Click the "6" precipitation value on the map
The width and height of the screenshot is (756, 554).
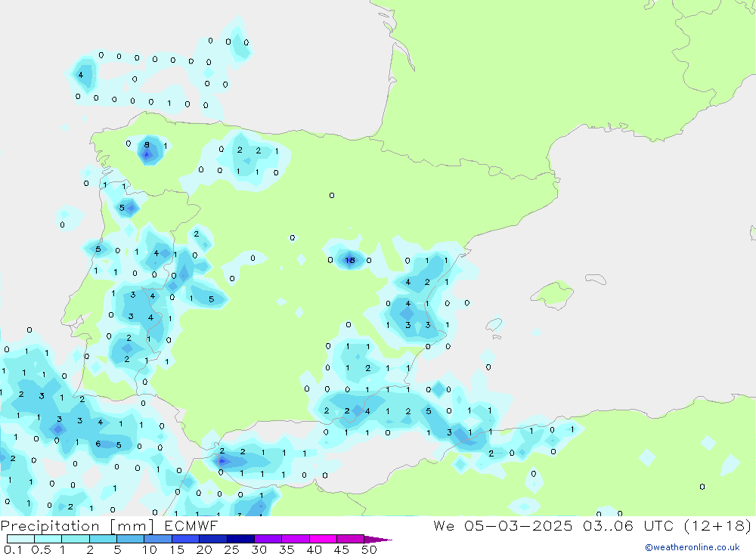tap(98, 444)
